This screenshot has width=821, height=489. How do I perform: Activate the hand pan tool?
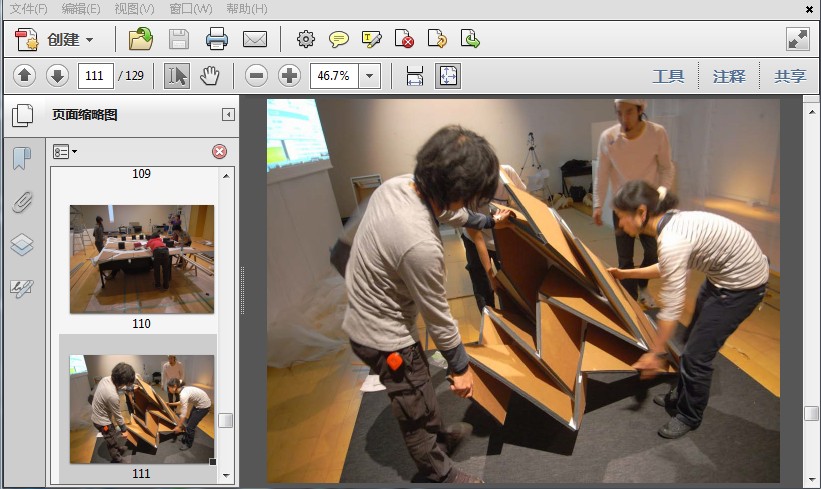coord(210,76)
